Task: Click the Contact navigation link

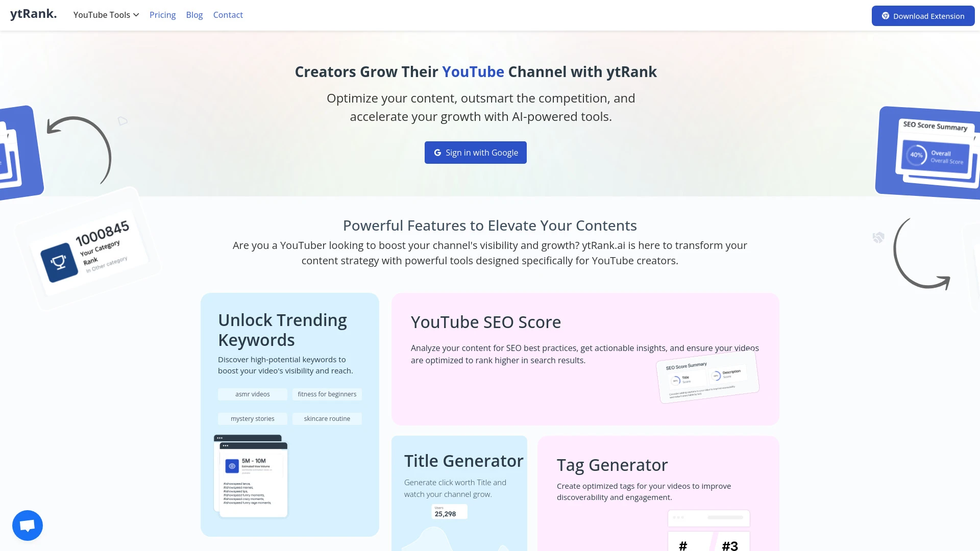Action: [x=228, y=15]
